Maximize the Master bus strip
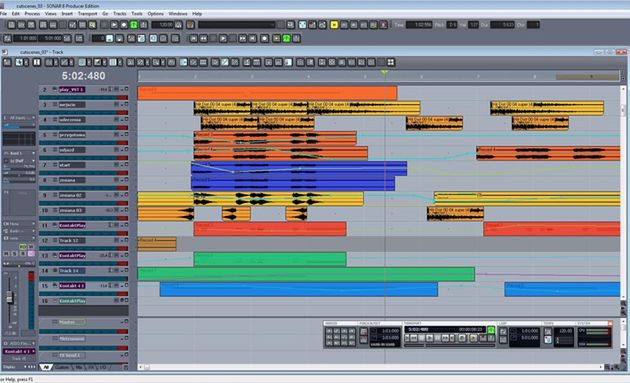Viewport: 630px width, 383px height. pyautogui.click(x=127, y=322)
